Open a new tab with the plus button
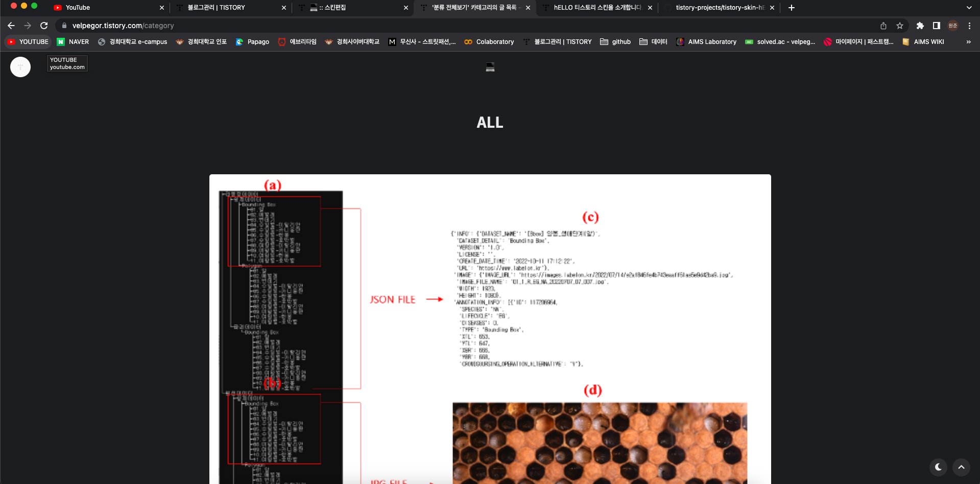 click(792, 8)
